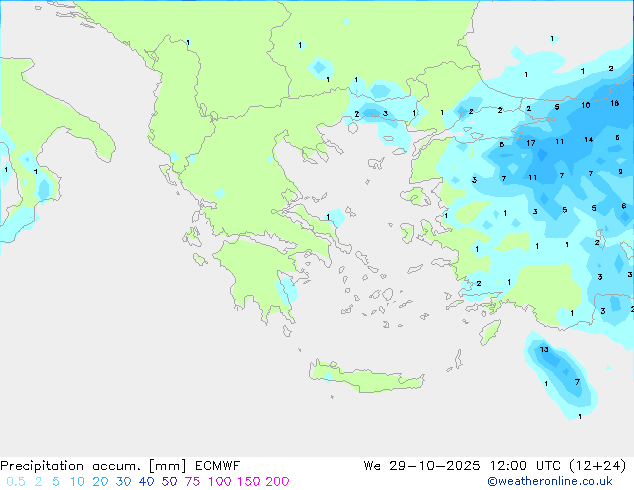The image size is (634, 490).
Task: Select the 200 value in the legend
Action: [277, 482]
